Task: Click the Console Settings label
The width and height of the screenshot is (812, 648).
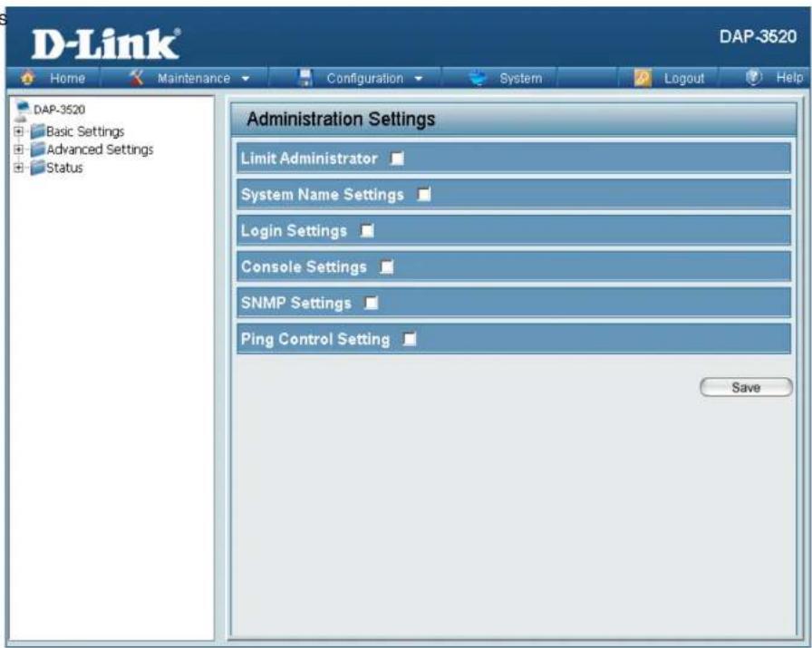Action: (x=304, y=267)
